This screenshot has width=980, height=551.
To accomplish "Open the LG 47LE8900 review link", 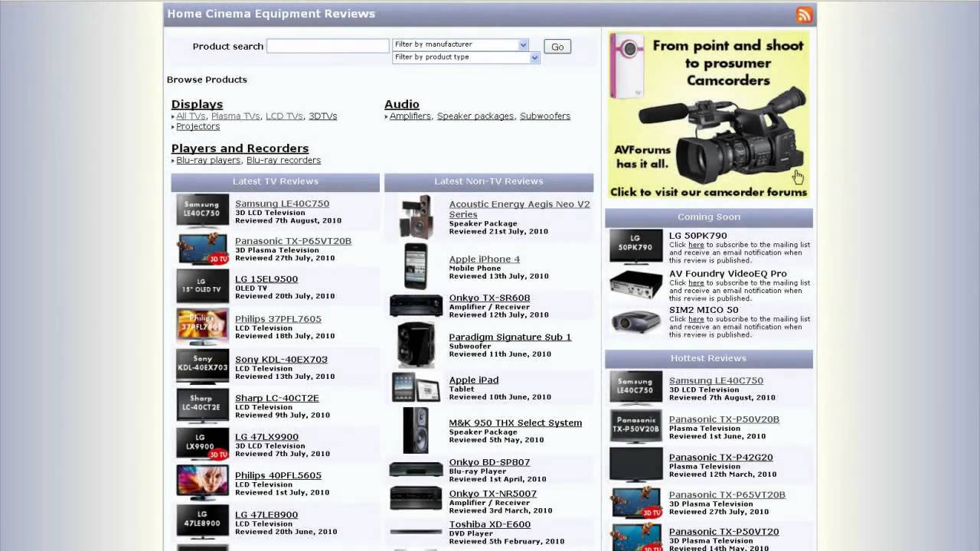I will (x=266, y=515).
